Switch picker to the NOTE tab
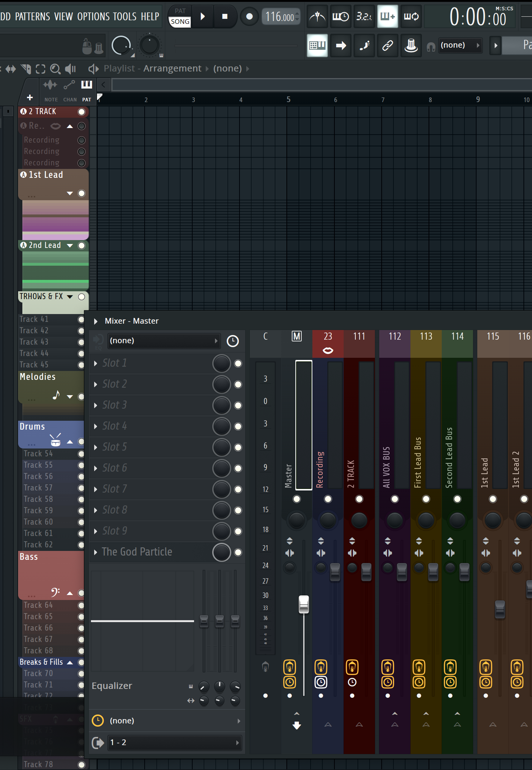The width and height of the screenshot is (532, 770). (51, 91)
